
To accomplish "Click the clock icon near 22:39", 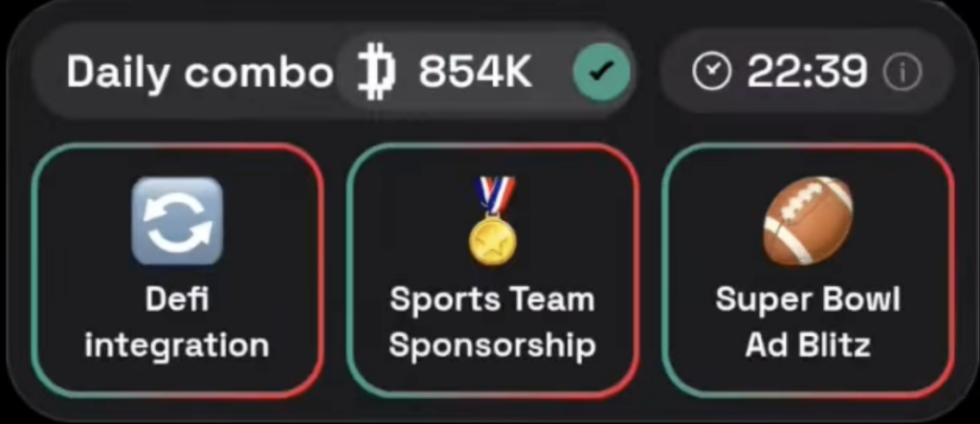I will click(711, 72).
